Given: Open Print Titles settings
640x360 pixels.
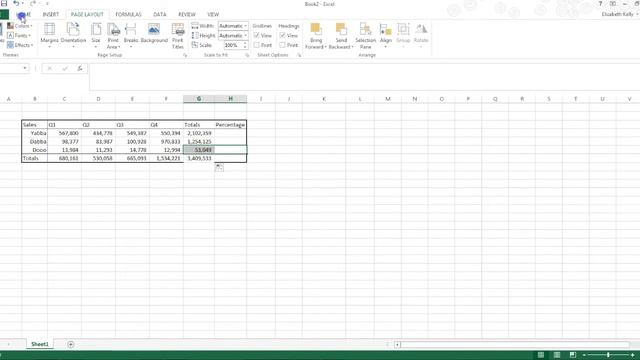Looking at the screenshot, I should pos(178,36).
